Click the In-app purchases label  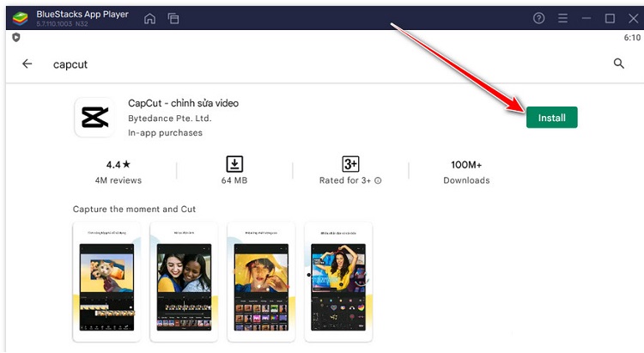point(165,133)
